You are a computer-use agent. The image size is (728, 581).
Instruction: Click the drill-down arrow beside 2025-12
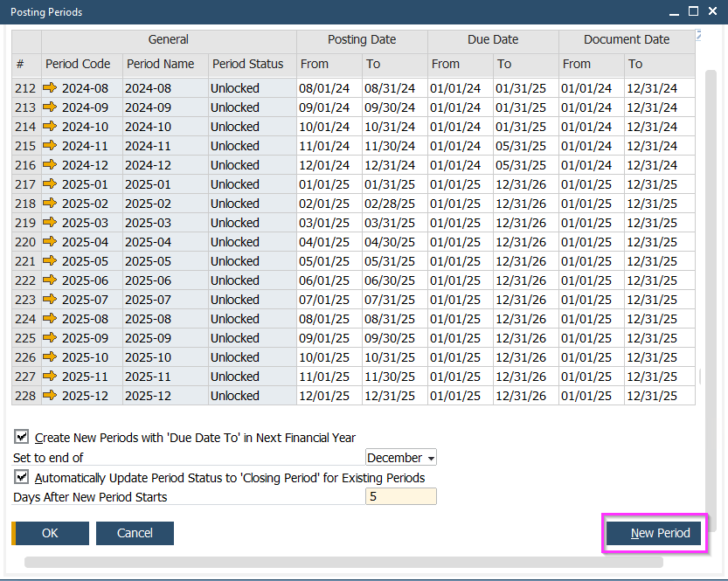[49, 396]
